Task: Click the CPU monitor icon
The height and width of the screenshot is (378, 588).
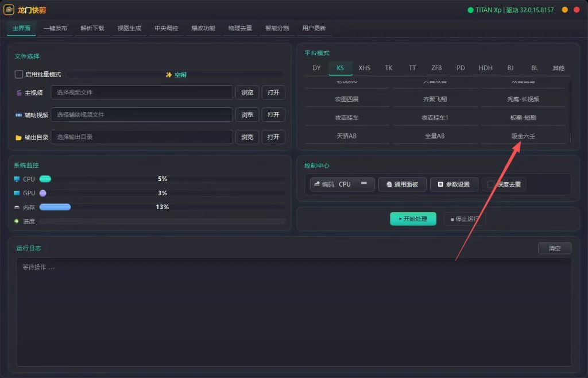Action: coord(17,179)
